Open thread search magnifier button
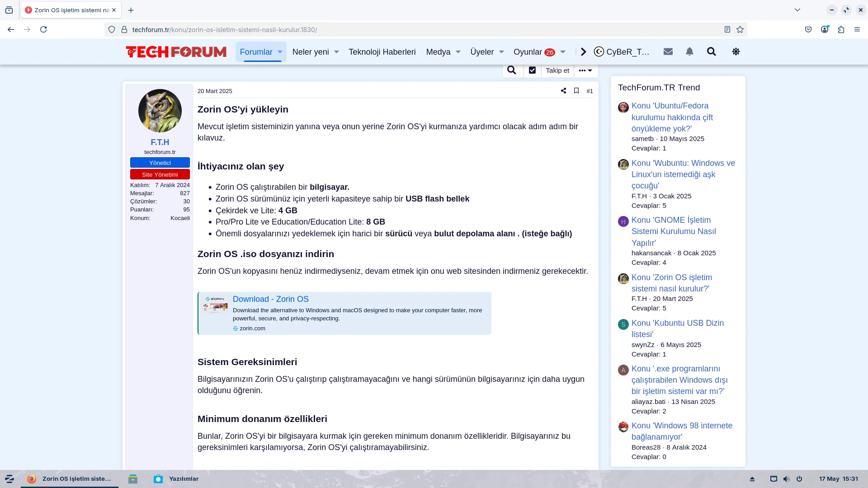This screenshot has width=868, height=488. pyautogui.click(x=512, y=70)
